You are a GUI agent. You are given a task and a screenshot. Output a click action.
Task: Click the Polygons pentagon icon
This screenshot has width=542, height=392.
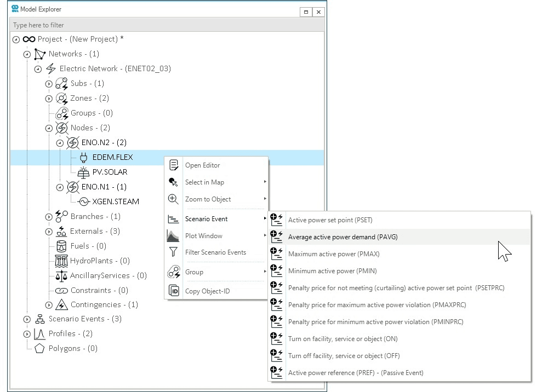click(x=39, y=348)
